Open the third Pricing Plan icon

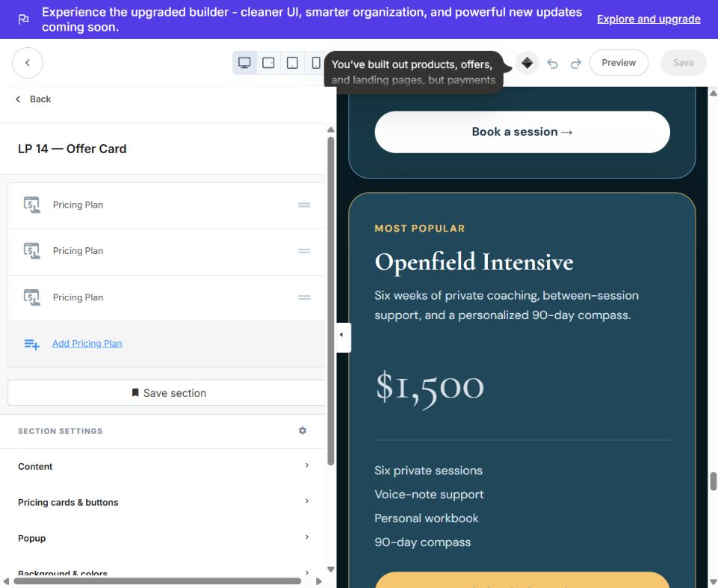(x=31, y=297)
